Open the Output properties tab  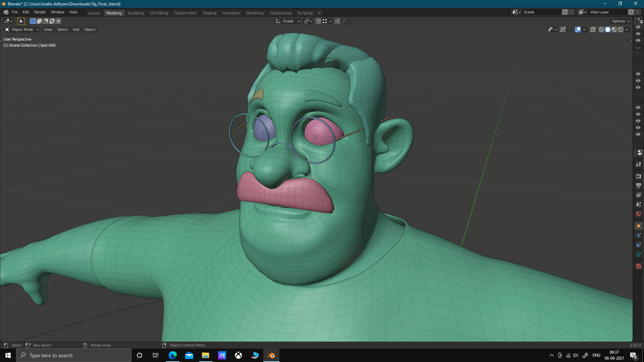coord(639,185)
